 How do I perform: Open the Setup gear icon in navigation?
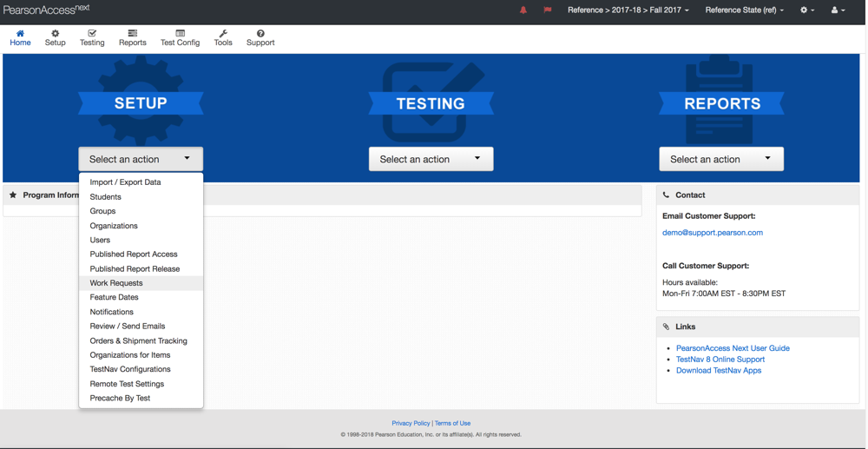click(x=55, y=34)
